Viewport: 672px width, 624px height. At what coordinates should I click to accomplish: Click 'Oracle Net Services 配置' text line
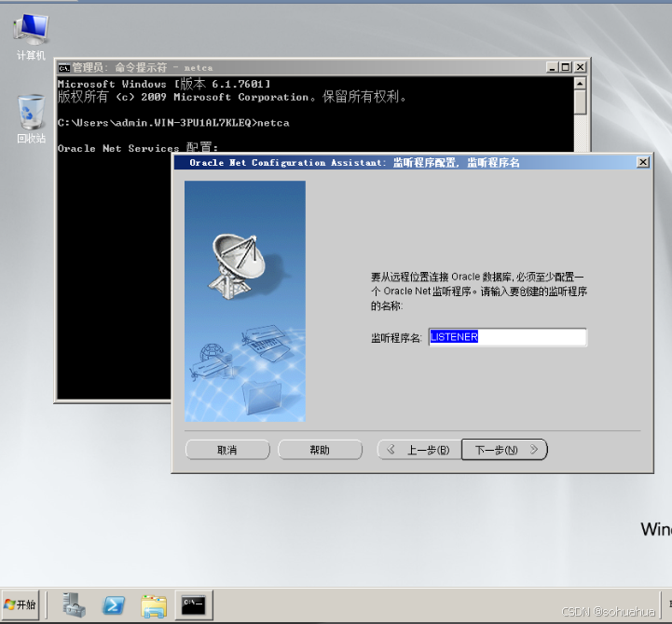point(138,148)
